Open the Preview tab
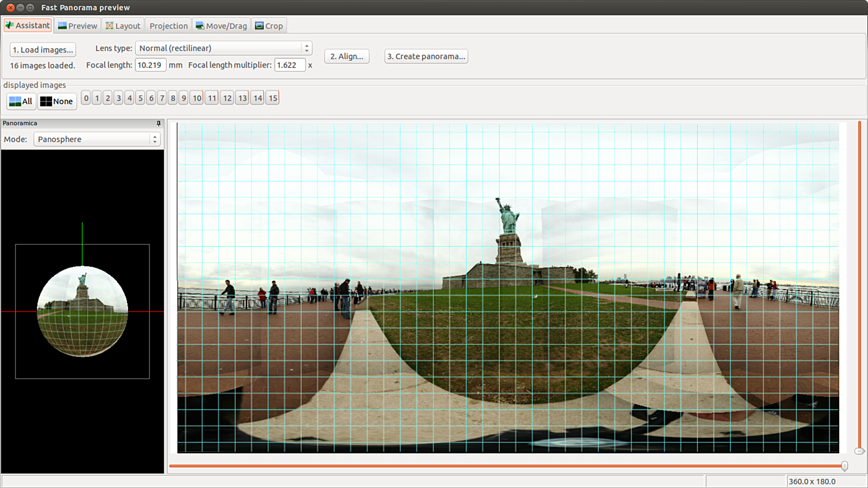Viewport: 868px width, 488px height. point(77,26)
